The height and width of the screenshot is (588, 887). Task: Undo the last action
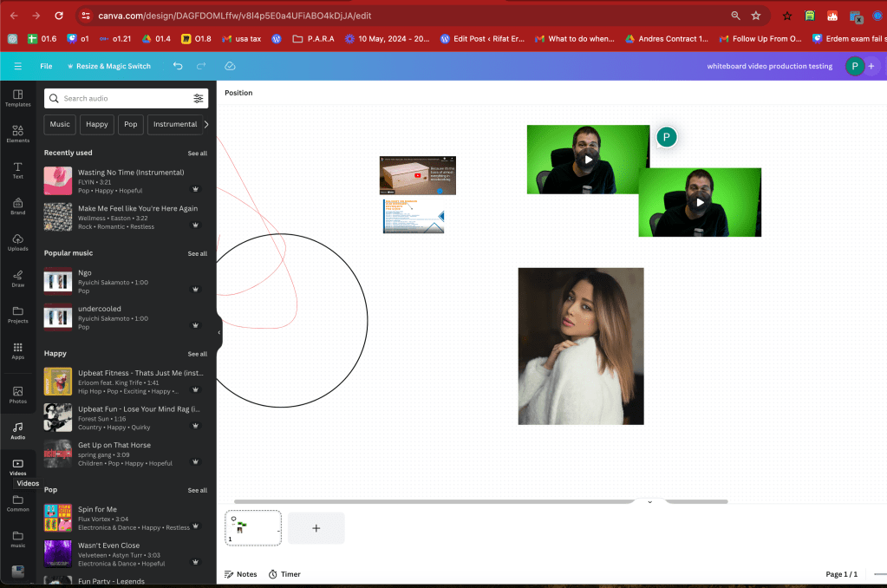(178, 66)
